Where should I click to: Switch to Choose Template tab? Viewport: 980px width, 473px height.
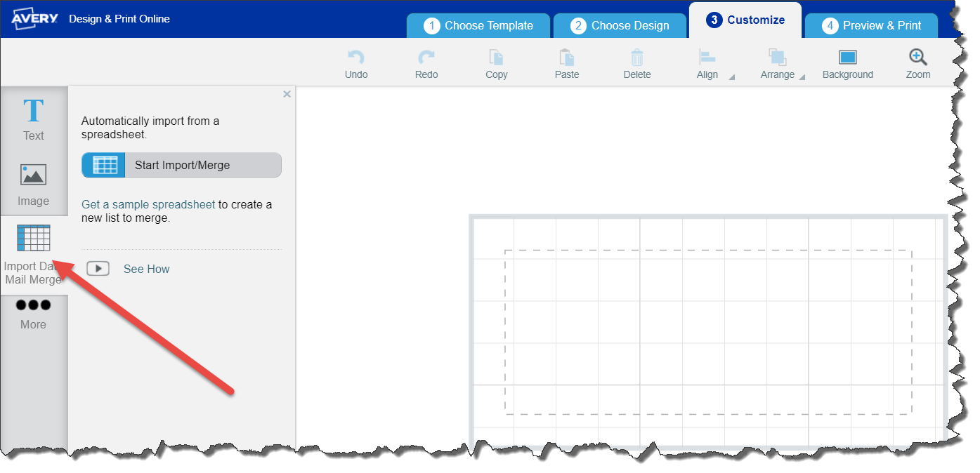(478, 26)
